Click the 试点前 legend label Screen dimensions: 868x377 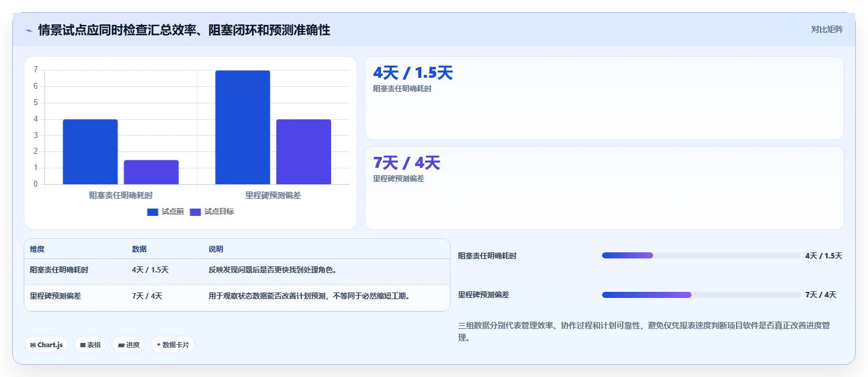[x=173, y=212]
